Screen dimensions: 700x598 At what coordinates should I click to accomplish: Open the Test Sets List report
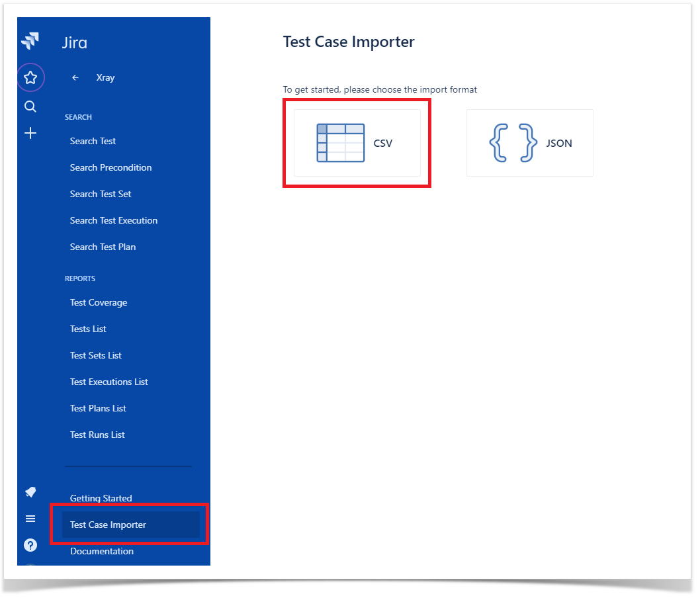coord(95,356)
